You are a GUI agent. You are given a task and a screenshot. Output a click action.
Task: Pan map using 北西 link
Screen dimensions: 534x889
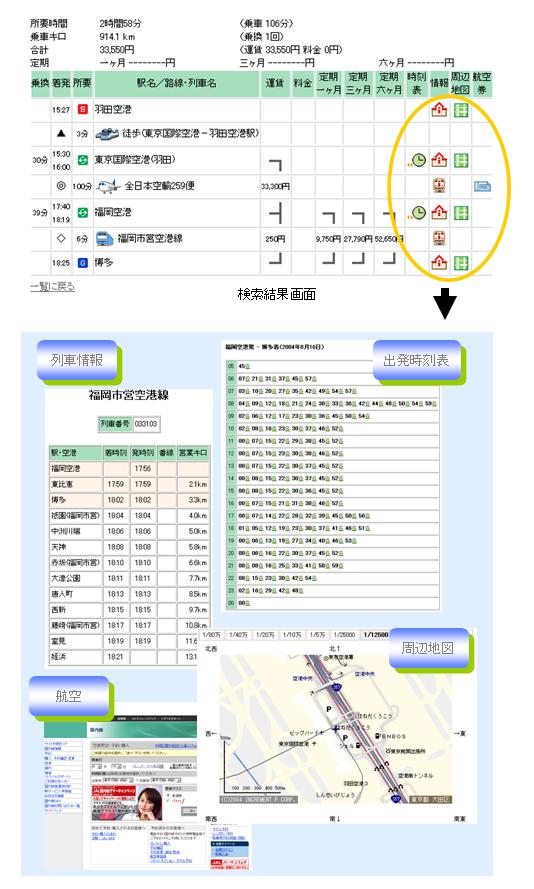(211, 649)
